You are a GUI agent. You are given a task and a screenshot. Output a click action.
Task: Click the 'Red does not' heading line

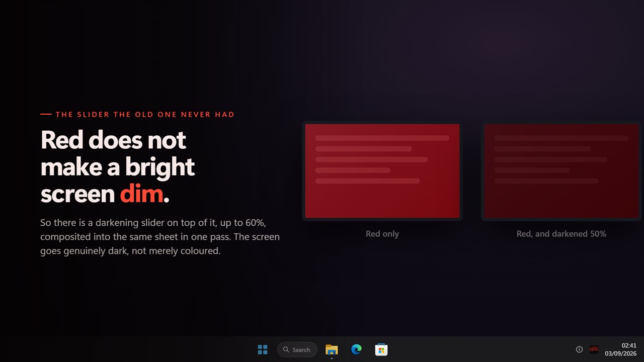[113, 140]
